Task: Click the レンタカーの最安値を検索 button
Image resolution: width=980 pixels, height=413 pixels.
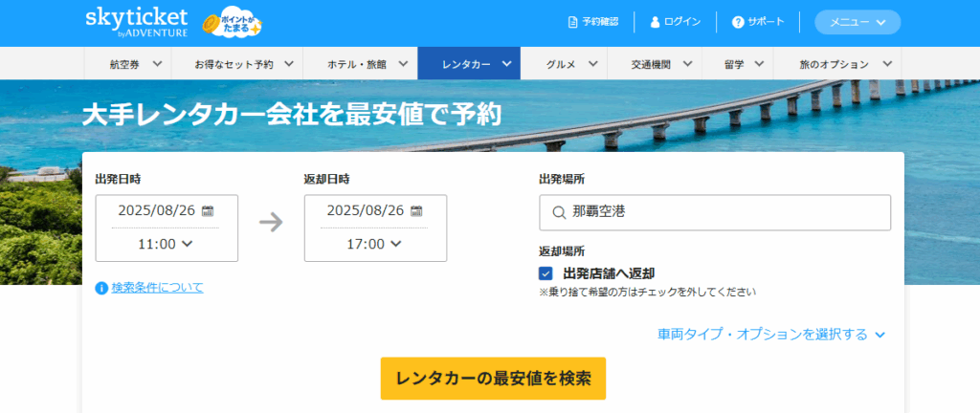Action: pos(493,379)
